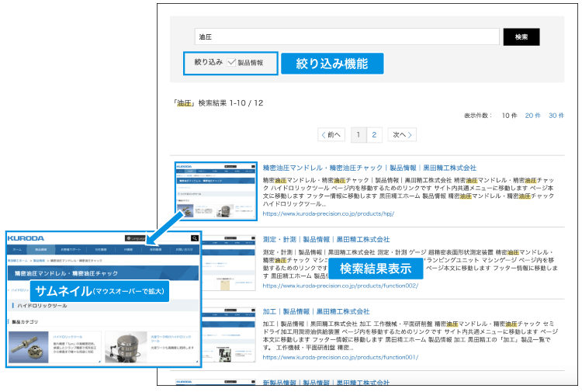Click the 製品カテゴリ label in preview
The image size is (582, 392).
[25, 322]
